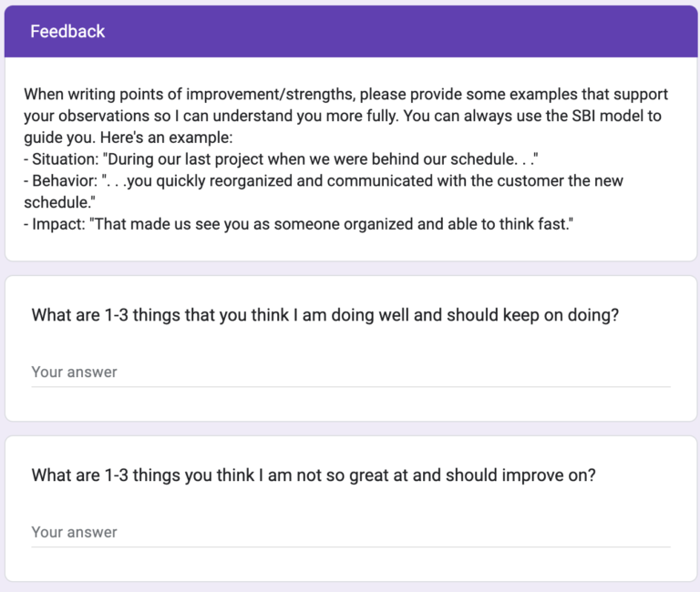Image resolution: width=700 pixels, height=592 pixels.
Task: Click the question about things I should improve on
Action: click(314, 475)
